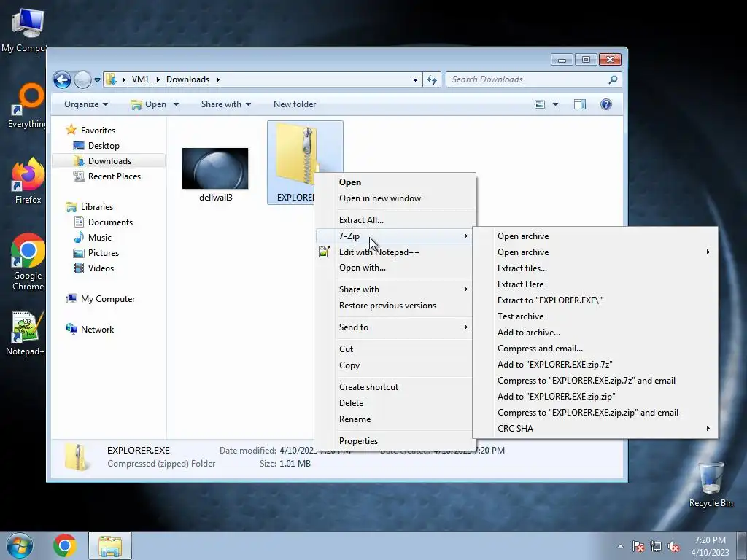Select the dellwall3 image thumbnail
Viewport: 747px width, 560px height.
(x=215, y=168)
